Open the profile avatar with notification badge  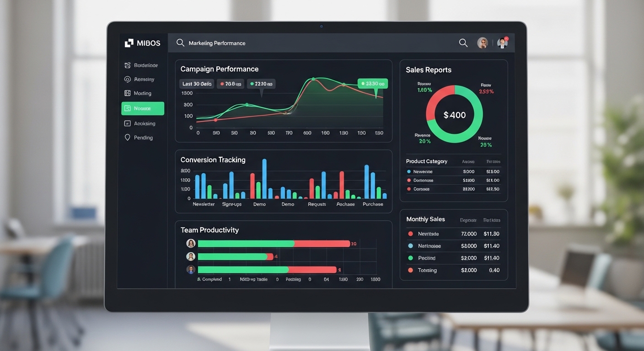502,43
